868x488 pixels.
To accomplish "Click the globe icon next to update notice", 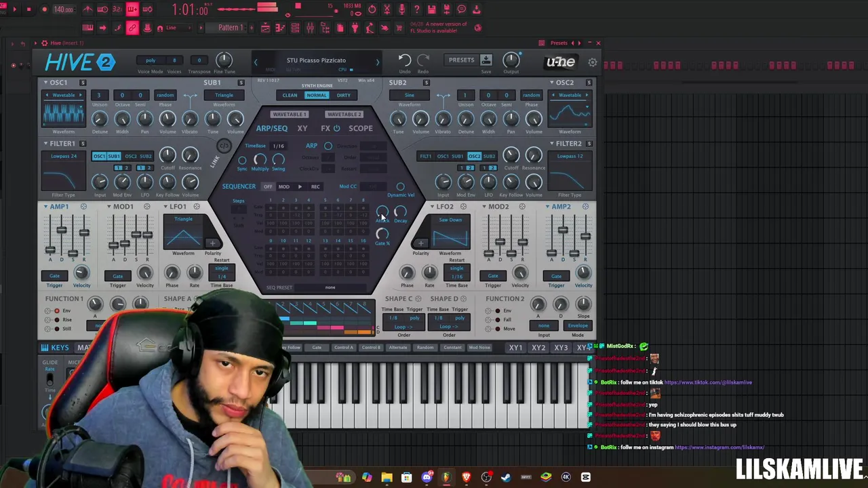I will (x=477, y=28).
